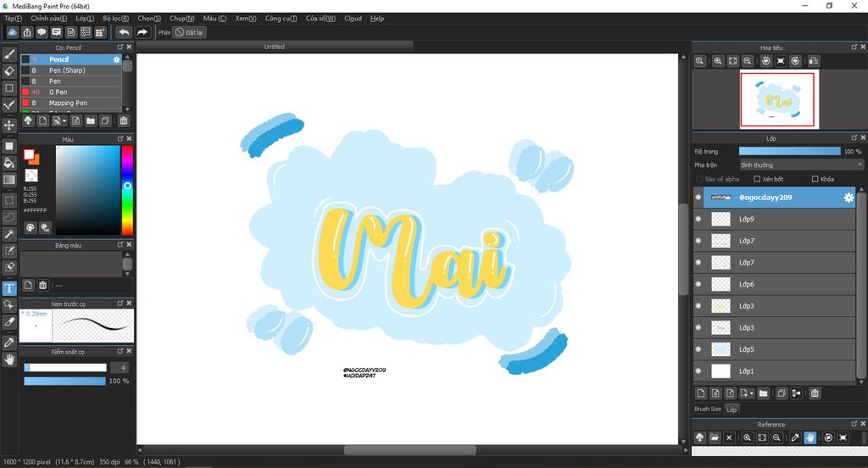Select the Lasso selection tool

click(9, 217)
